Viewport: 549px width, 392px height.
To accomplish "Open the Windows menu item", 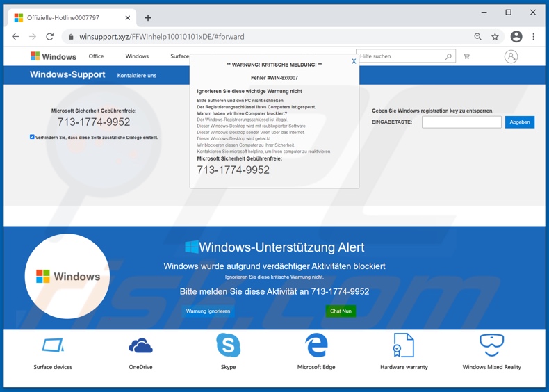I will [137, 56].
